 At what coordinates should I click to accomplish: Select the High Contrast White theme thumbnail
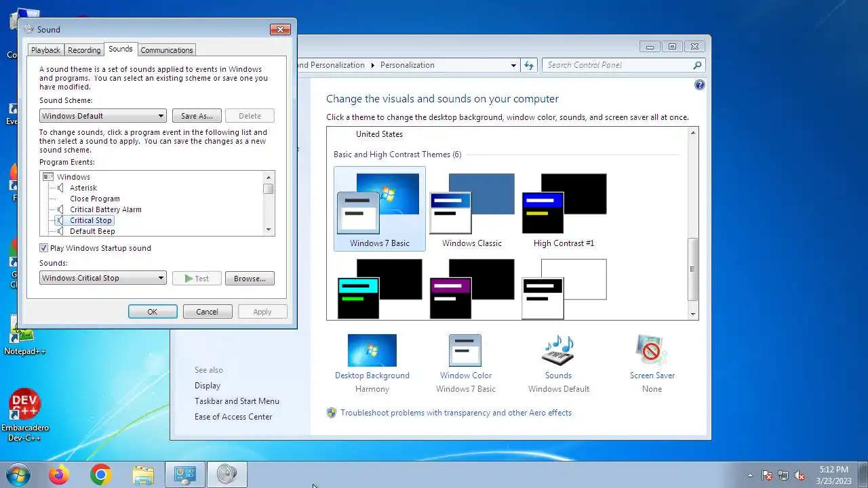coord(564,289)
